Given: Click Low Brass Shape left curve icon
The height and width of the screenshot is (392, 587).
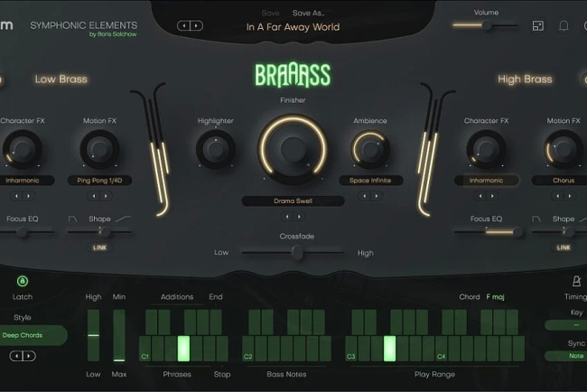Looking at the screenshot, I should (72, 219).
